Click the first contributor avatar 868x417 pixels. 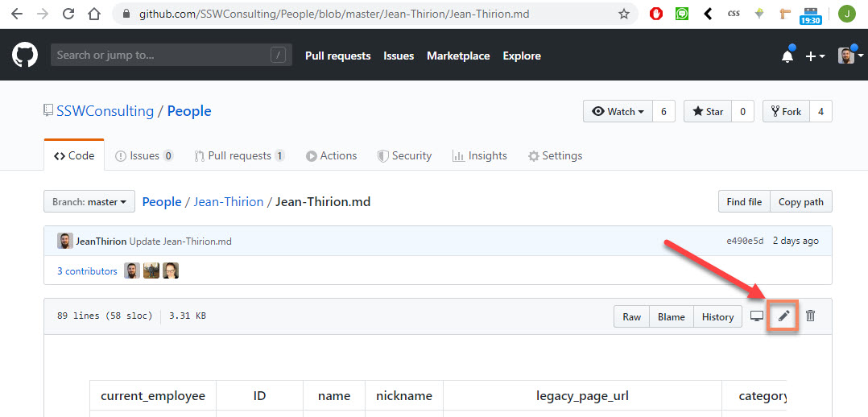point(132,270)
